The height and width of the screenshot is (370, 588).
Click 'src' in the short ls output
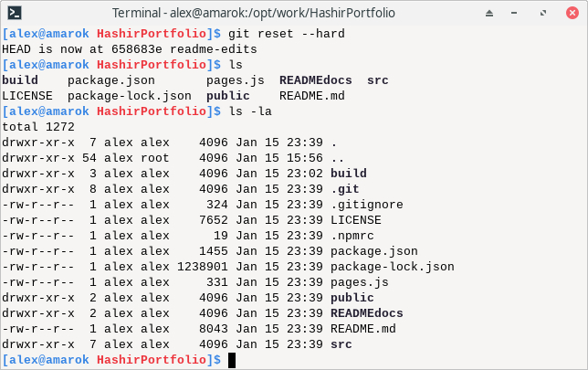click(x=378, y=80)
